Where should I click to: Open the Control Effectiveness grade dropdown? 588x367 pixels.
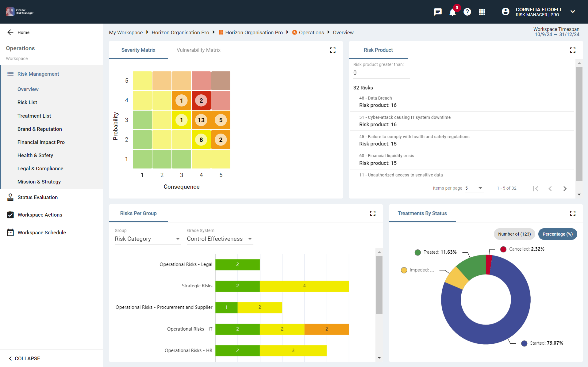tap(220, 239)
